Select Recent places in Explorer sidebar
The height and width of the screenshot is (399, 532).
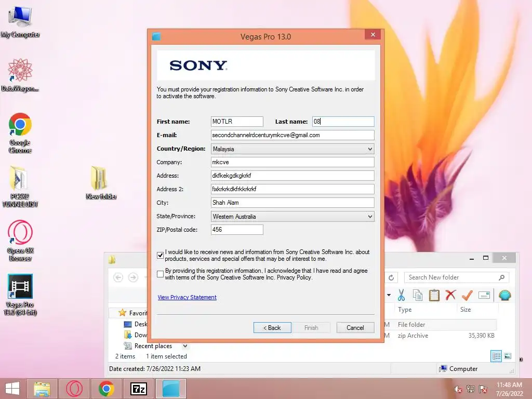(x=149, y=345)
